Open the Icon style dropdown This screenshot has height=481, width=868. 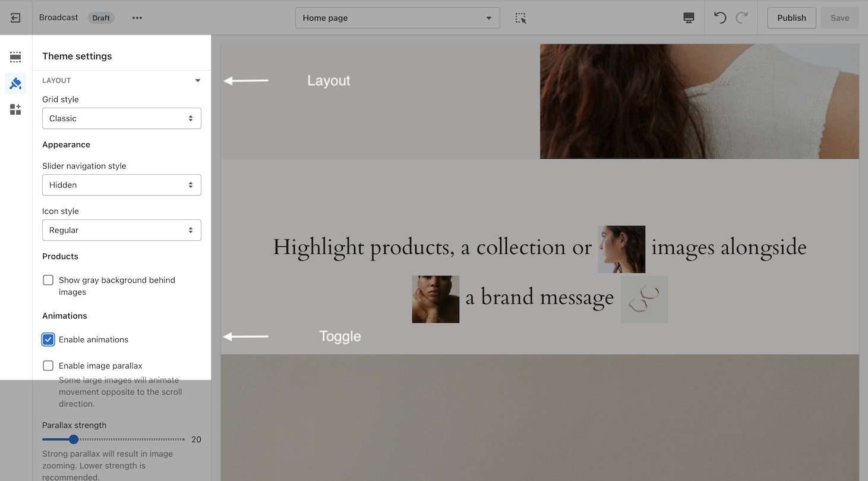point(121,230)
